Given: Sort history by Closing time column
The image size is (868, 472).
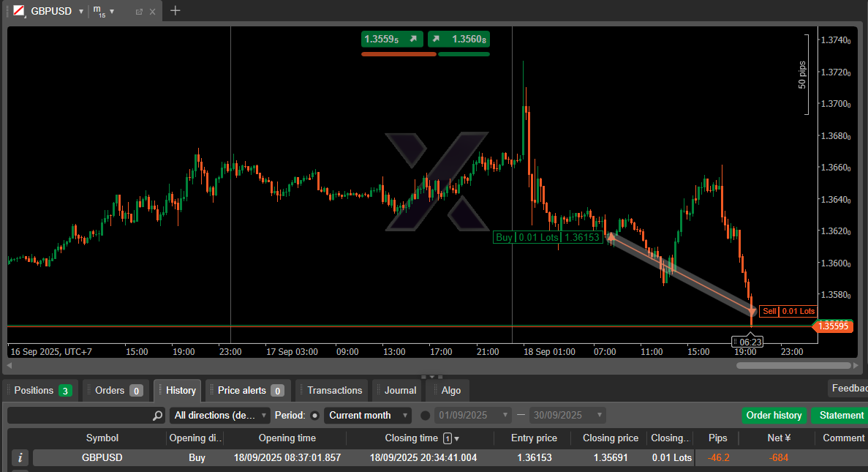Looking at the screenshot, I should pyautogui.click(x=412, y=438).
